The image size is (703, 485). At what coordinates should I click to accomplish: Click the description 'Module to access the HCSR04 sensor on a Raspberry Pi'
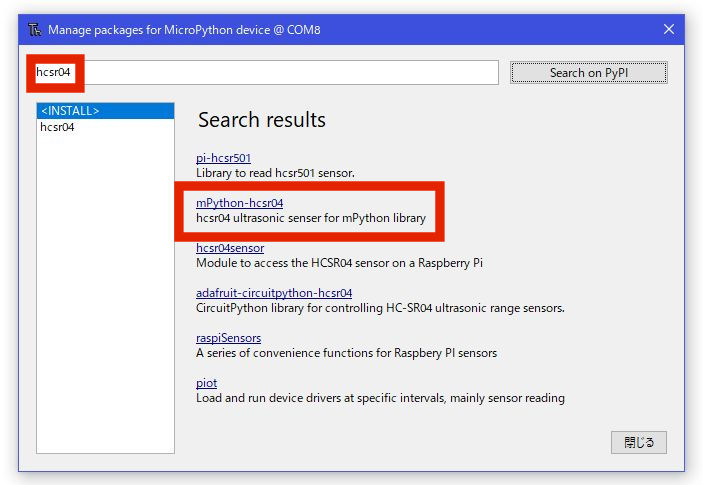(339, 263)
